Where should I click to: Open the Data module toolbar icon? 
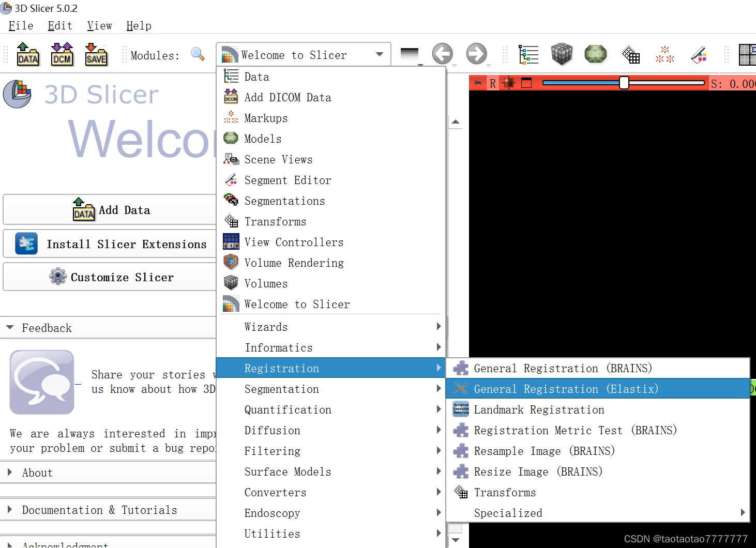(x=528, y=54)
